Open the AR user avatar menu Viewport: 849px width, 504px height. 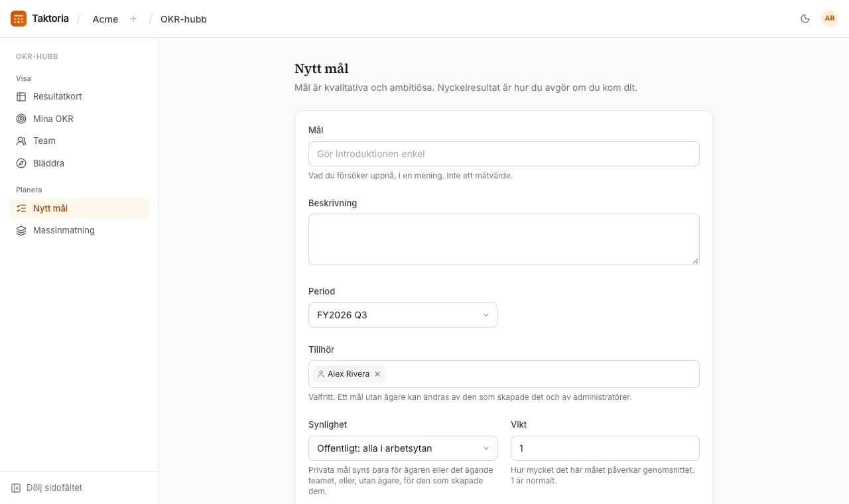(x=830, y=19)
